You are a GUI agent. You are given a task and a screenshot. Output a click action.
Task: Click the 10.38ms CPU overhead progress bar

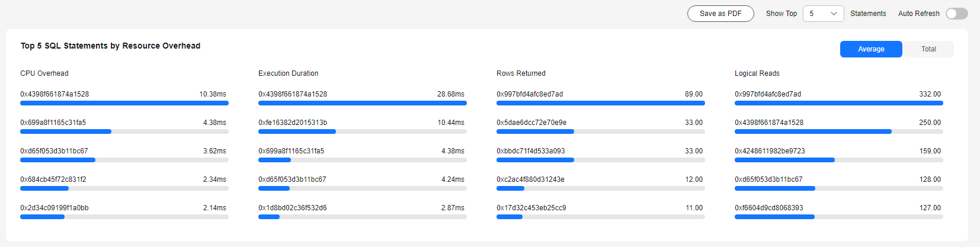124,103
